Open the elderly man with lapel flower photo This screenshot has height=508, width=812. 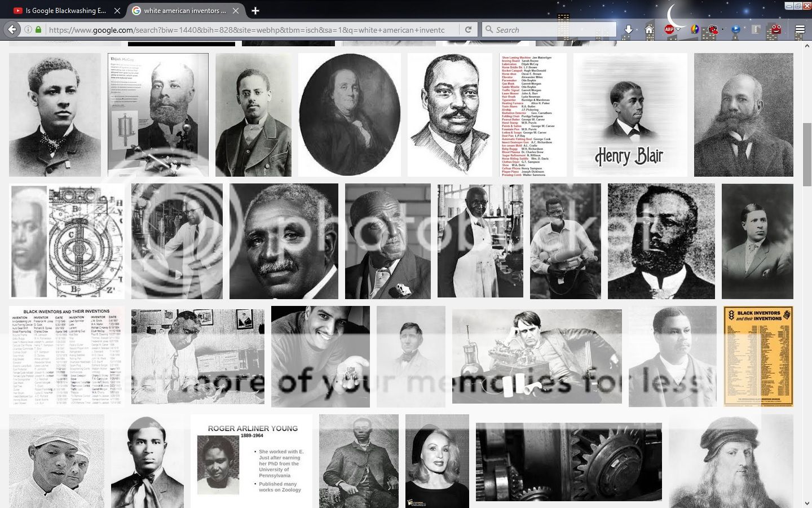388,241
